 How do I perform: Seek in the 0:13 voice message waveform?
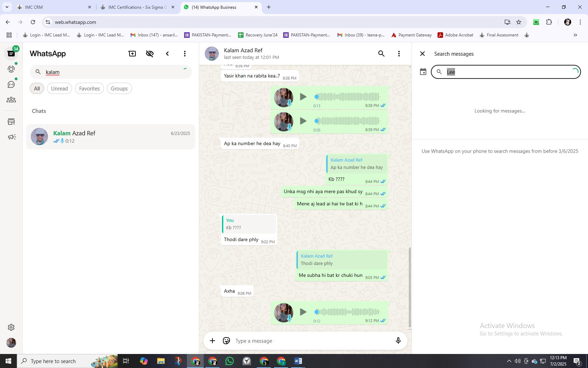(347, 97)
